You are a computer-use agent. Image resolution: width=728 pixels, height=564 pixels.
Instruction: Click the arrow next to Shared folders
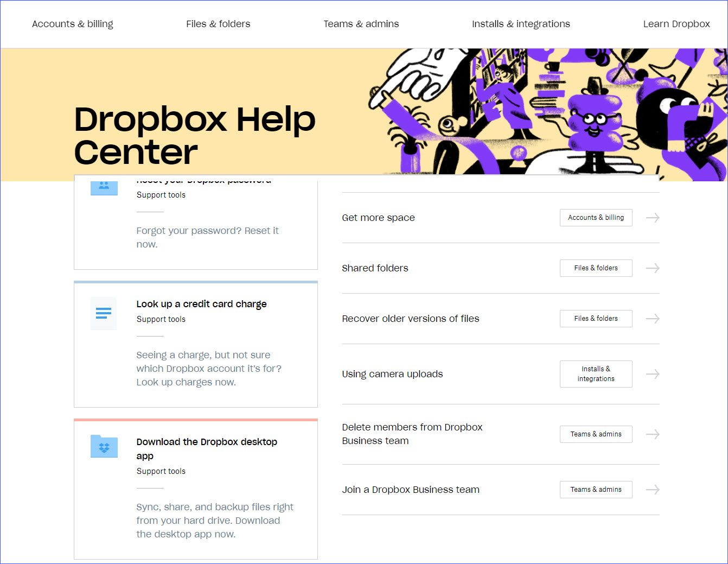[x=653, y=268]
